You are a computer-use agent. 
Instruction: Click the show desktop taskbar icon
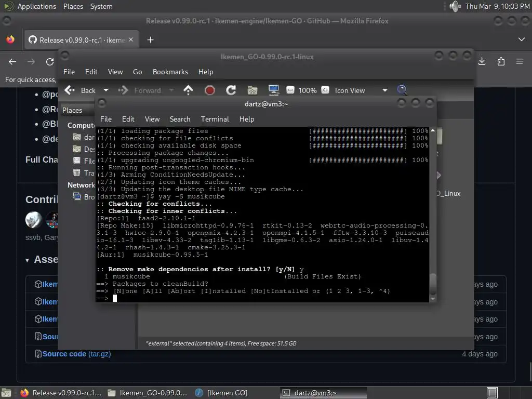[6, 393]
